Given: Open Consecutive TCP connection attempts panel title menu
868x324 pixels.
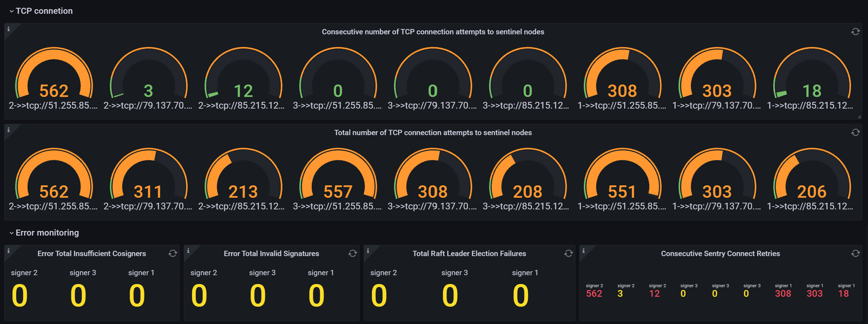Looking at the screenshot, I should 433,32.
